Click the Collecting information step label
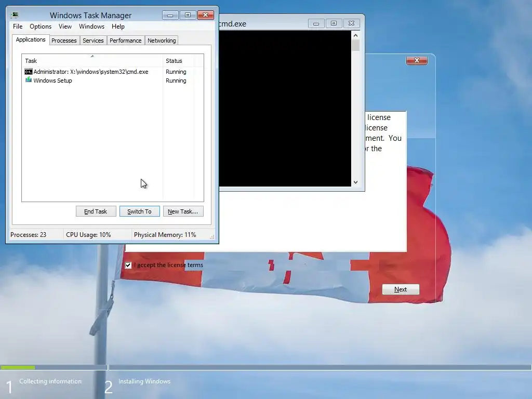 50,381
